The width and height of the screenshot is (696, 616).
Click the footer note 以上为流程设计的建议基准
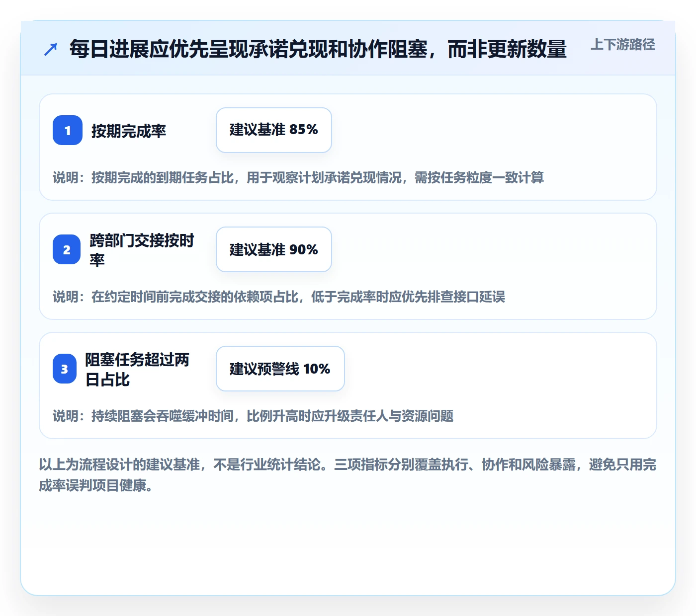coord(348,475)
